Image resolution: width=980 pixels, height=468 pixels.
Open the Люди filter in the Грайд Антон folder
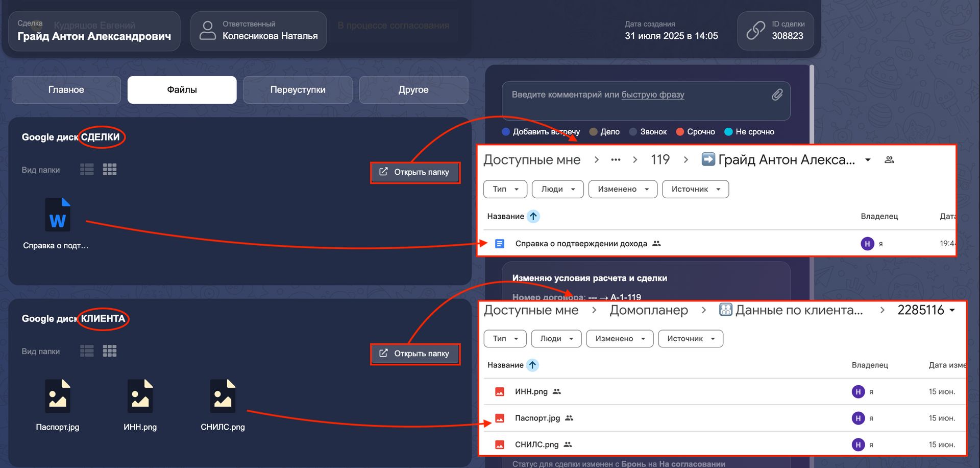(558, 189)
